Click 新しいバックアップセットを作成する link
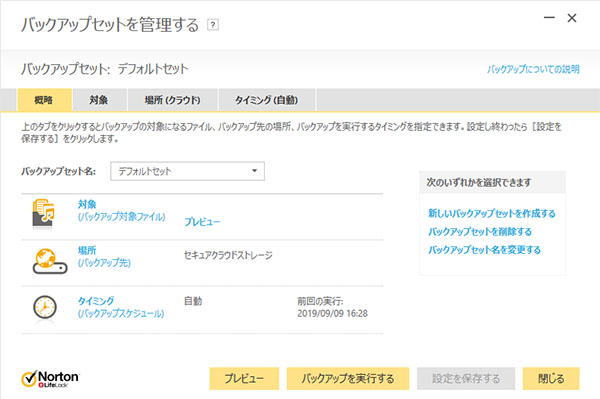The width and height of the screenshot is (600, 399). (492, 213)
